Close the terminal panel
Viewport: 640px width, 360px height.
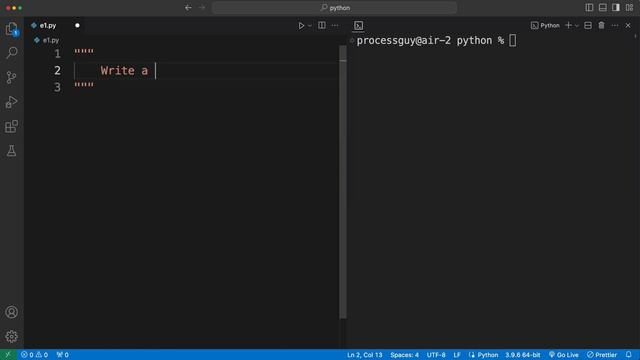tap(628, 25)
